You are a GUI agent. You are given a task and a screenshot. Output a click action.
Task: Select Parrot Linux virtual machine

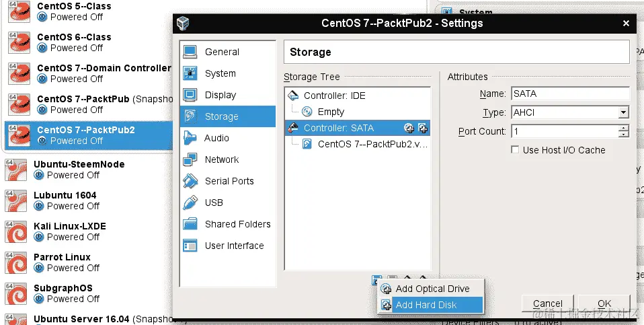88,262
